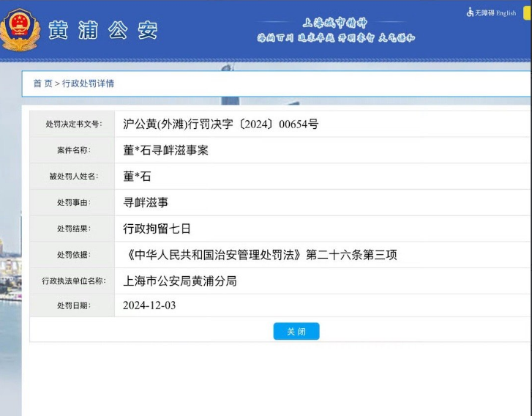The height and width of the screenshot is (416, 532).
Task: Click the yellow button at top-right edge
Action: [528, 13]
